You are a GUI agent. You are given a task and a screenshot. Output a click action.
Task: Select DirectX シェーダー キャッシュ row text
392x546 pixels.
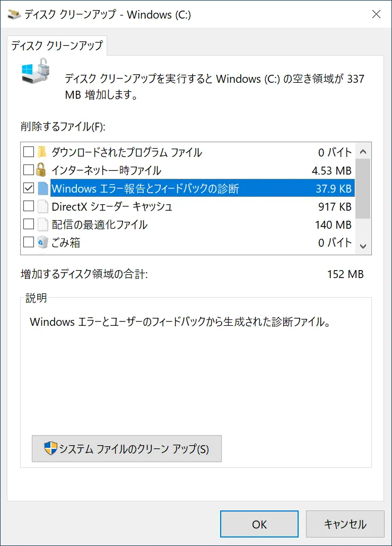pos(112,206)
